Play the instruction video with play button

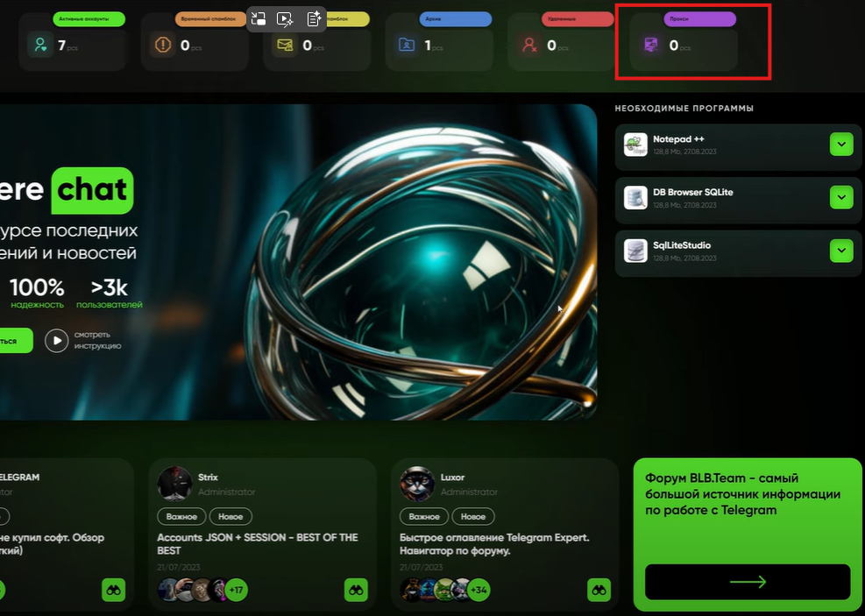click(56, 341)
